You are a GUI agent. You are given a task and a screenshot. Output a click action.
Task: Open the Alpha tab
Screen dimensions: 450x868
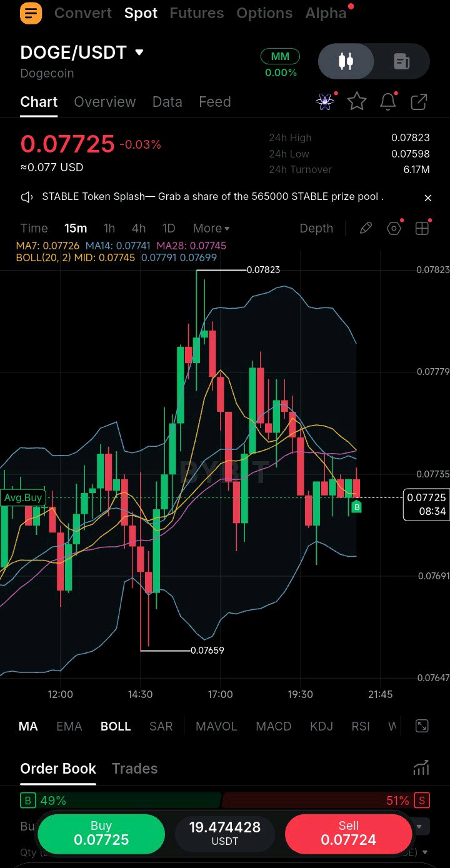click(326, 13)
